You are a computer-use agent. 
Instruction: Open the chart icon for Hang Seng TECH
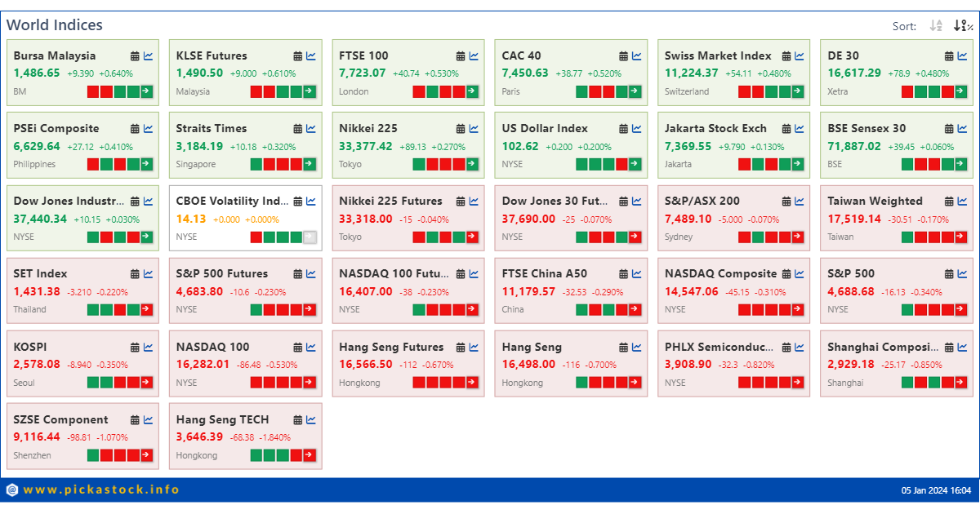pos(311,419)
